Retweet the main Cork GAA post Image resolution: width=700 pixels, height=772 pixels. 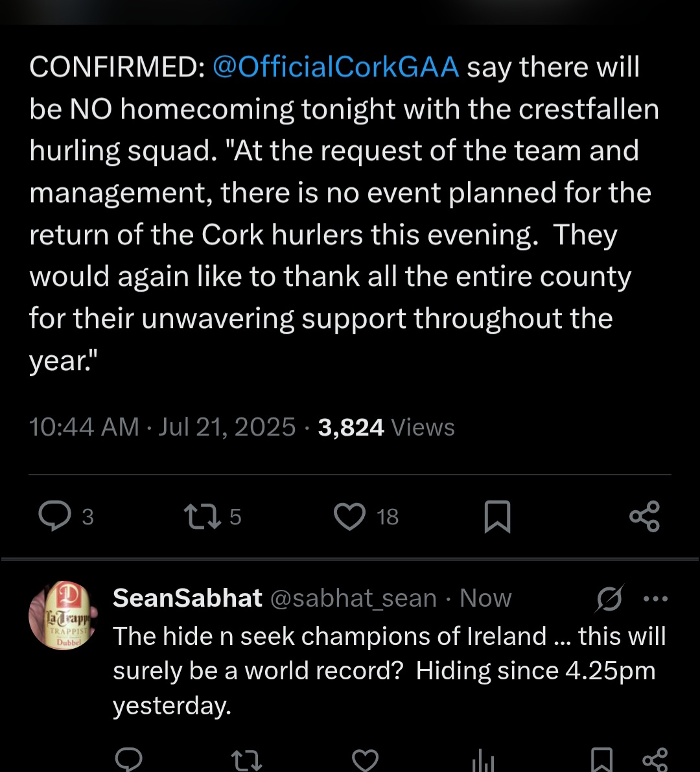point(202,517)
